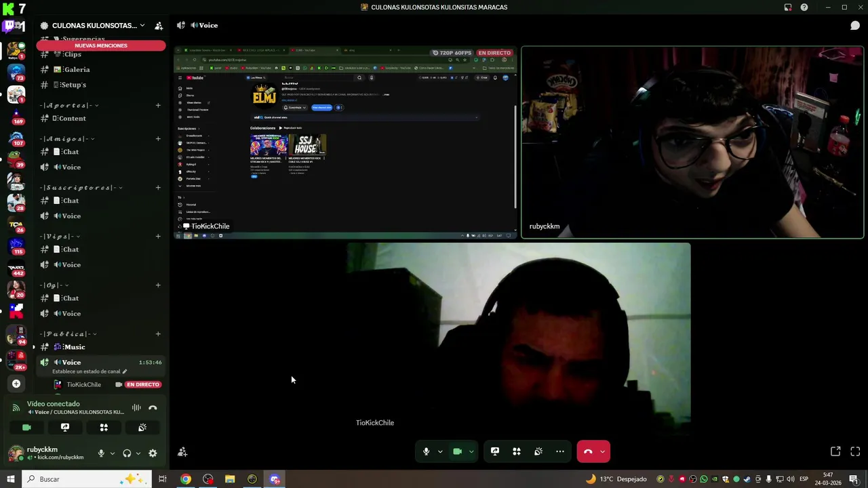The width and height of the screenshot is (868, 488).
Task: Open File Explorer from the taskbar
Action: coord(230,479)
